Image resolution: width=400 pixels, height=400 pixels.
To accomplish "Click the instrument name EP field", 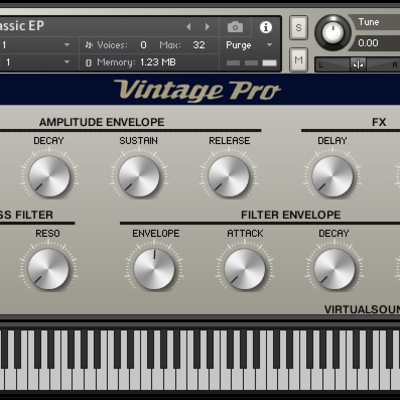I will [x=22, y=26].
